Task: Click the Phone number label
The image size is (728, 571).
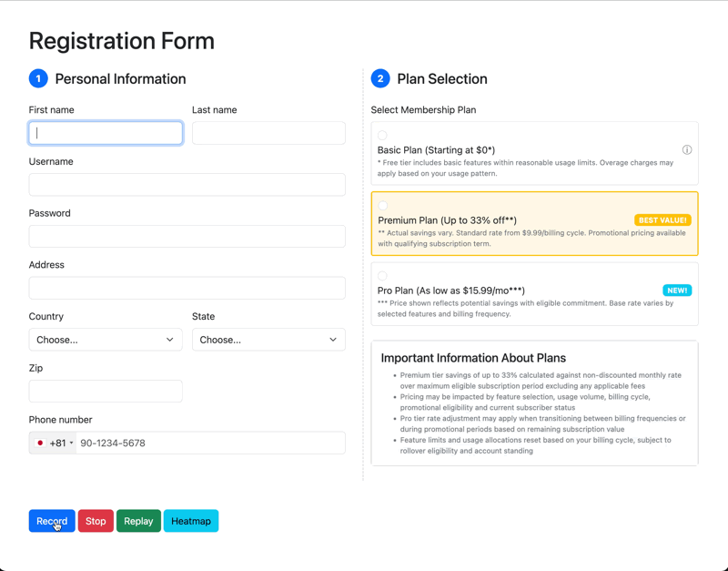Action: 60,420
